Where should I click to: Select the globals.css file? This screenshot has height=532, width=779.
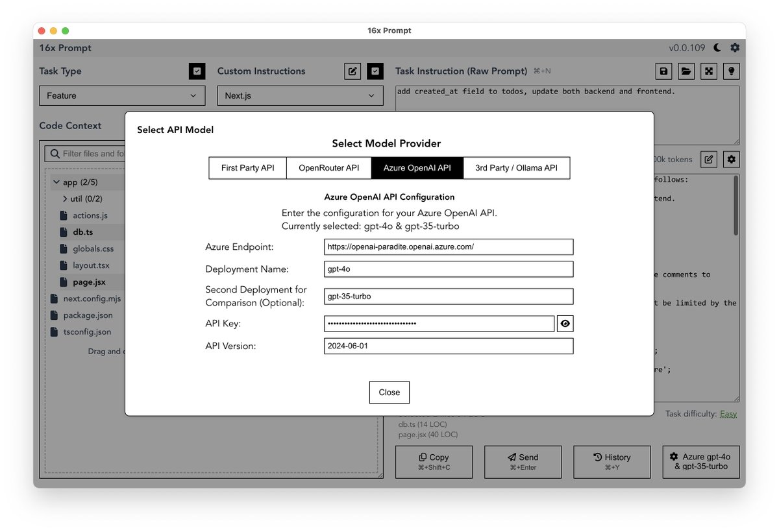coord(93,248)
